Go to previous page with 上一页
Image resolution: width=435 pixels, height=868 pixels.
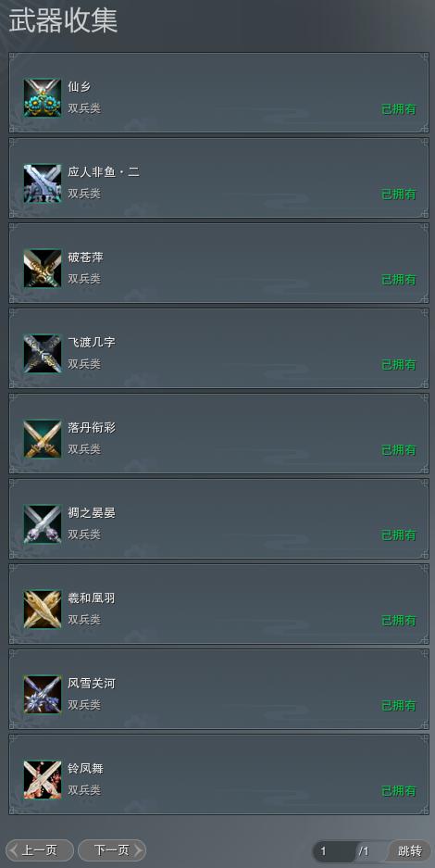40,850
